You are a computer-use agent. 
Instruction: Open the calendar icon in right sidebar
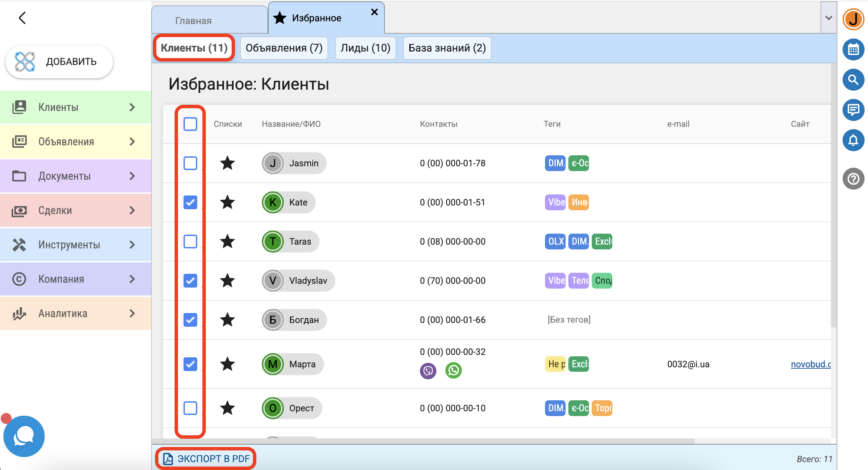[853, 49]
